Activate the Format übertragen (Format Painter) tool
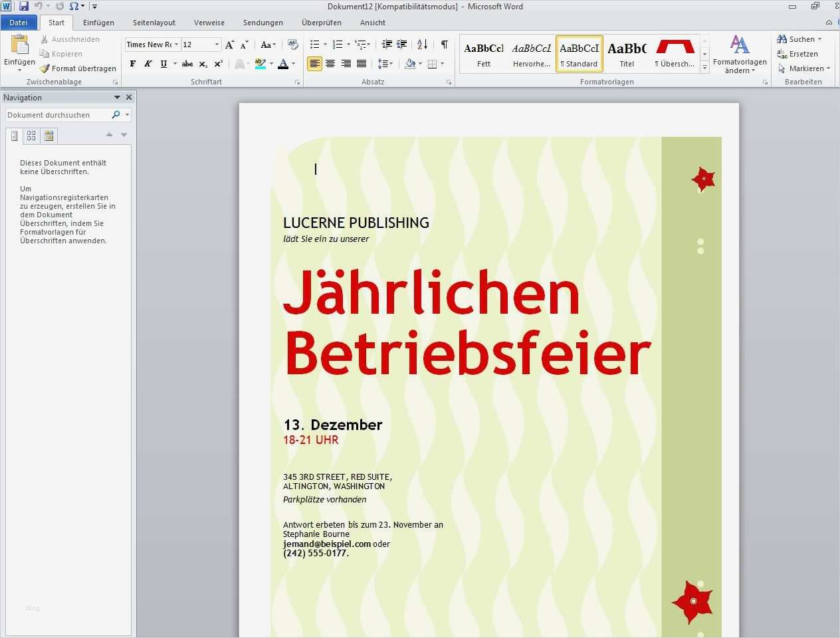 click(77, 68)
